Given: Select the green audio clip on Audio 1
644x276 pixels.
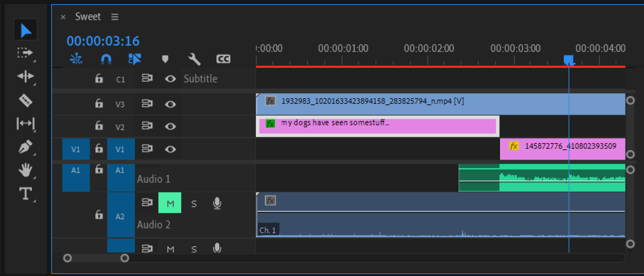Looking at the screenshot, I should [x=542, y=178].
